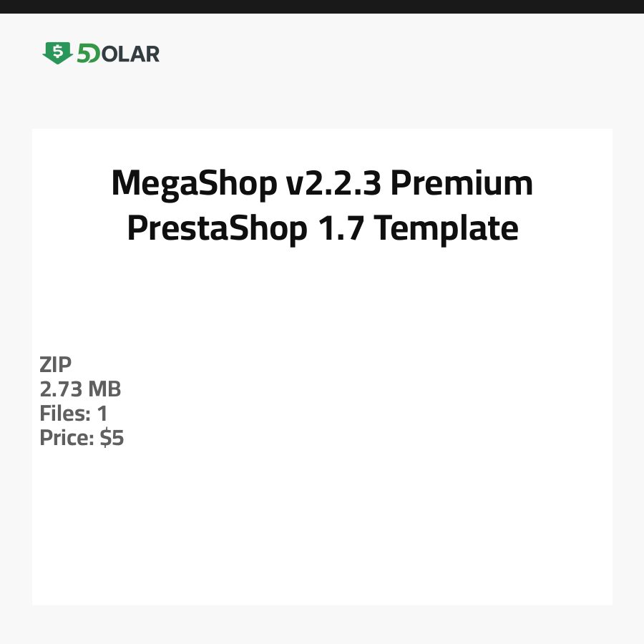Click the $5 amount in the price line
644x644 pixels.
pyautogui.click(x=112, y=438)
